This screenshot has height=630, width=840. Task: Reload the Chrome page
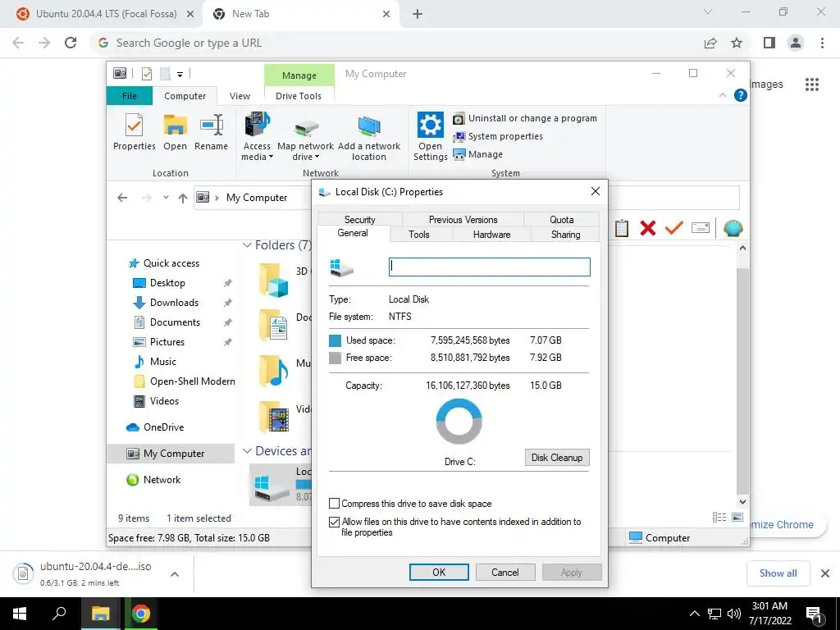71,43
